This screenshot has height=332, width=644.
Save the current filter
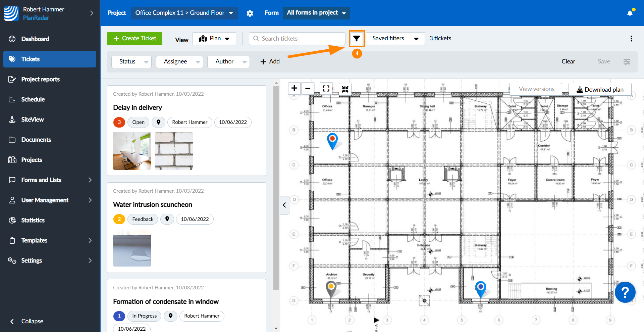[x=604, y=61]
